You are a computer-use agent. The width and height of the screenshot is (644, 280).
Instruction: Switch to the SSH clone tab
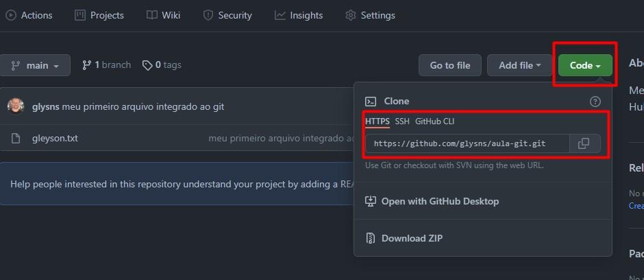402,121
